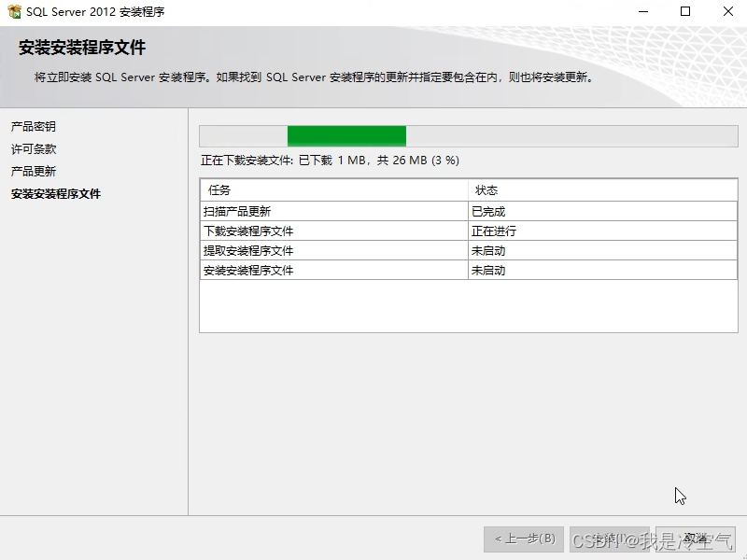Select the 产品密钥 step in sidebar
The image size is (747, 560).
(x=34, y=127)
